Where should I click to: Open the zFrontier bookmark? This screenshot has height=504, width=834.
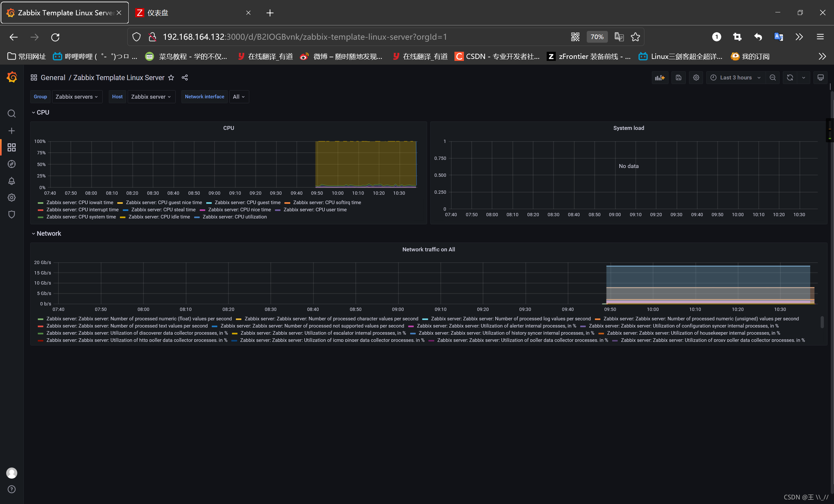pyautogui.click(x=589, y=56)
